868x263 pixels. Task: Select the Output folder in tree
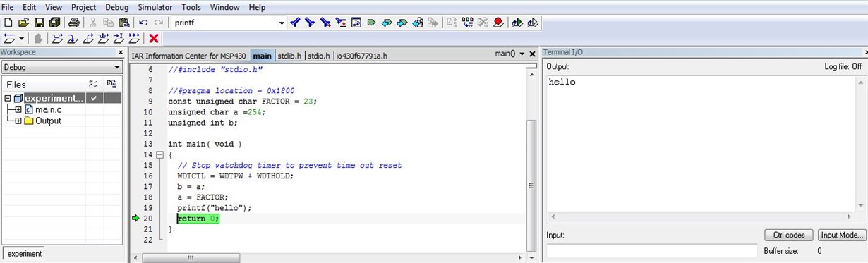(48, 121)
